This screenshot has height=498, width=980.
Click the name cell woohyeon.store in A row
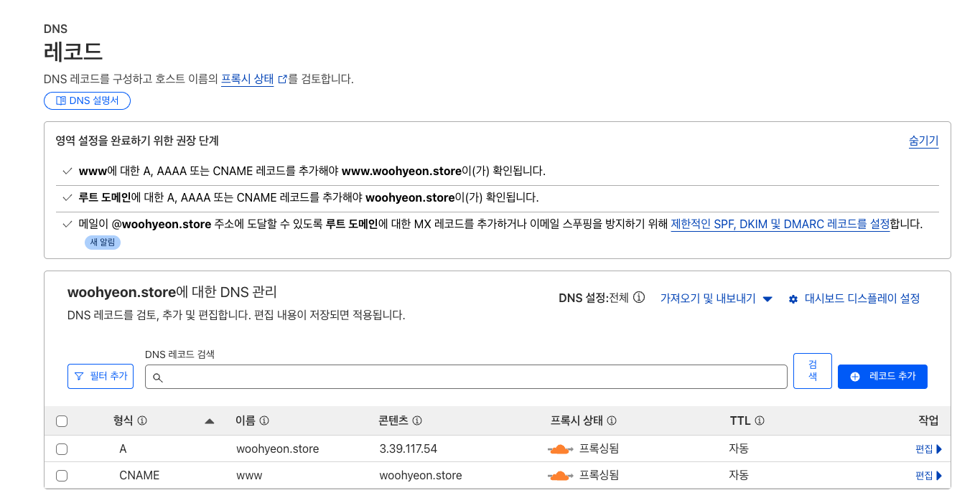point(278,449)
